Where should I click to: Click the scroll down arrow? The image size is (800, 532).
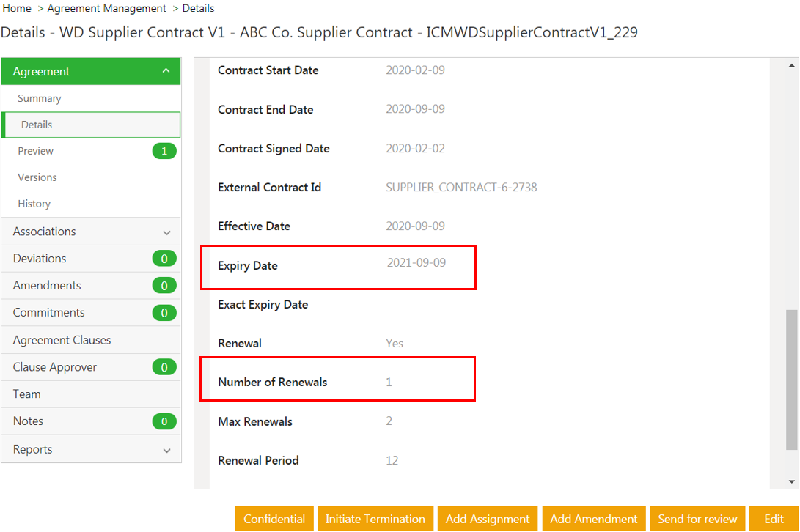coord(791,481)
